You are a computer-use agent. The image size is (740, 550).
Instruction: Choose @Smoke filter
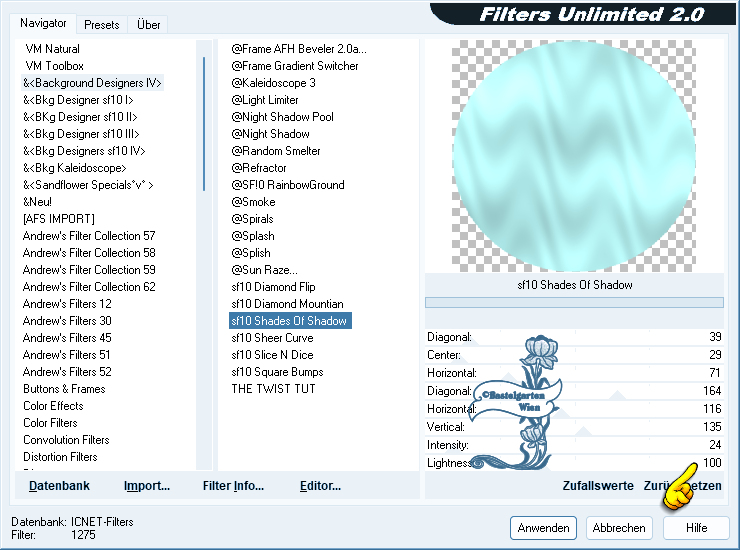[253, 202]
